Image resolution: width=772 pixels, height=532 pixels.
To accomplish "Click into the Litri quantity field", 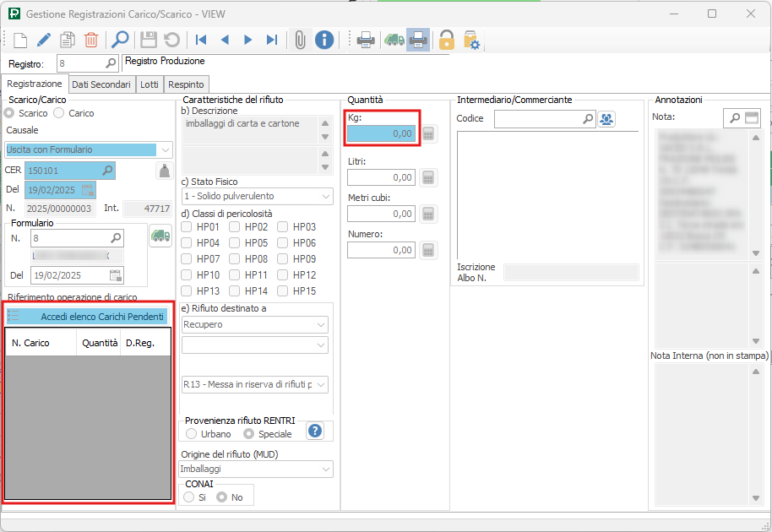I will pyautogui.click(x=381, y=177).
